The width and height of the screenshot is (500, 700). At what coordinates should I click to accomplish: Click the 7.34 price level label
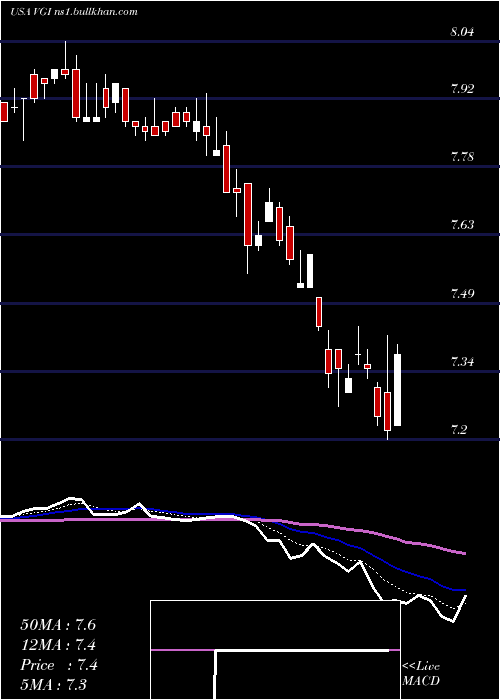463,361
